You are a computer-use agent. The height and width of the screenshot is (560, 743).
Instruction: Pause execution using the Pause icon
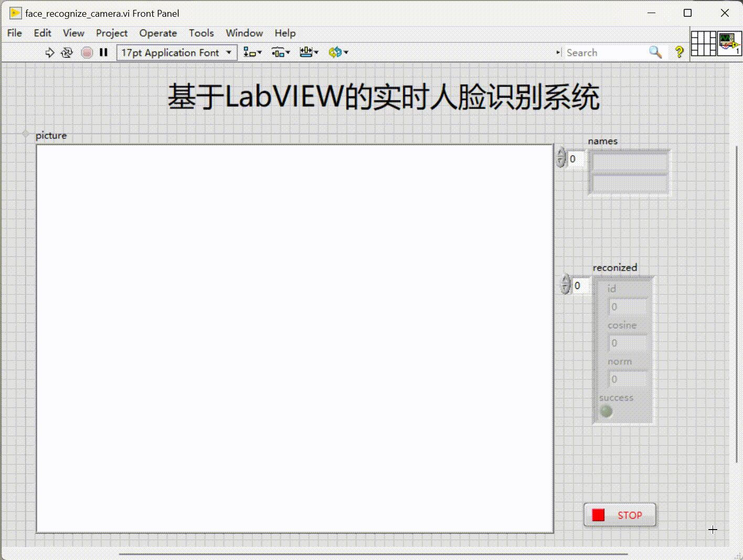[103, 52]
